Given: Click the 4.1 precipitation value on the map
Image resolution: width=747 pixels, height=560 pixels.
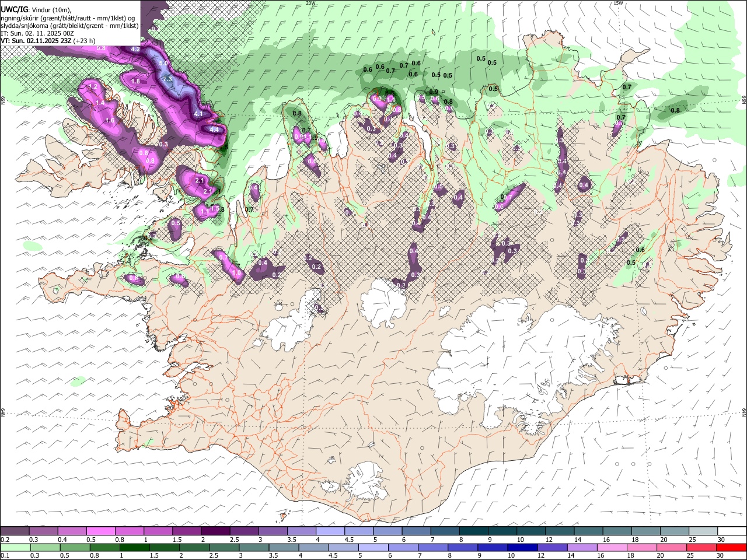Looking at the screenshot, I should pyautogui.click(x=198, y=114).
